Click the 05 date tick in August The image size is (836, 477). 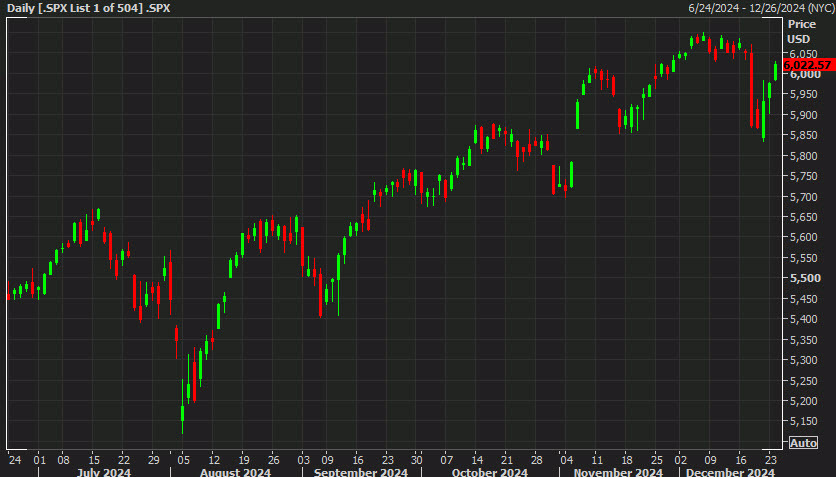[x=183, y=460]
